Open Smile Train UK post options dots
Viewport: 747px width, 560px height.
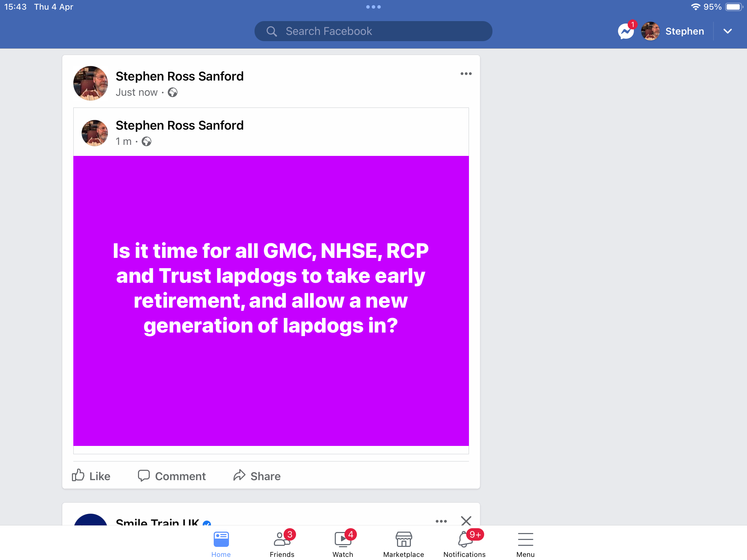(x=441, y=521)
